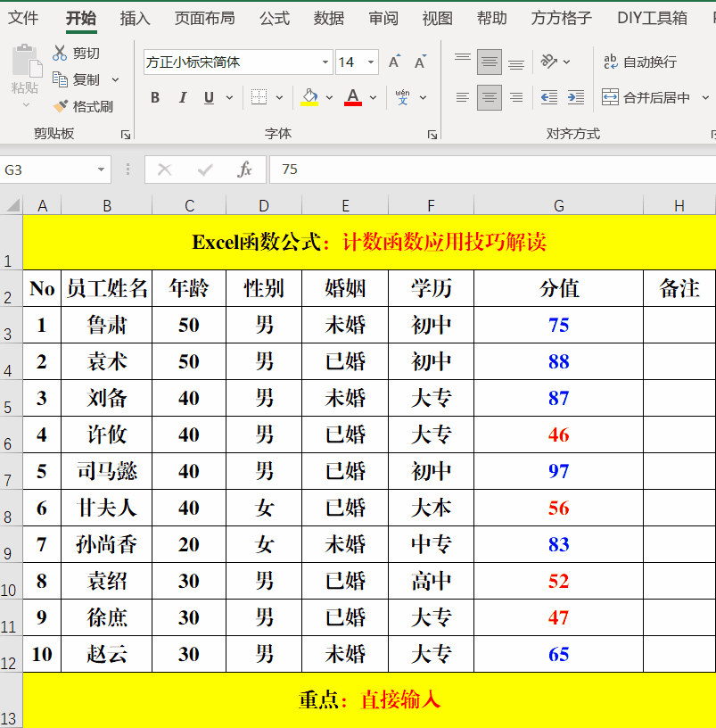The width and height of the screenshot is (716, 728).
Task: Click the formula bar showing 75
Action: click(x=492, y=170)
